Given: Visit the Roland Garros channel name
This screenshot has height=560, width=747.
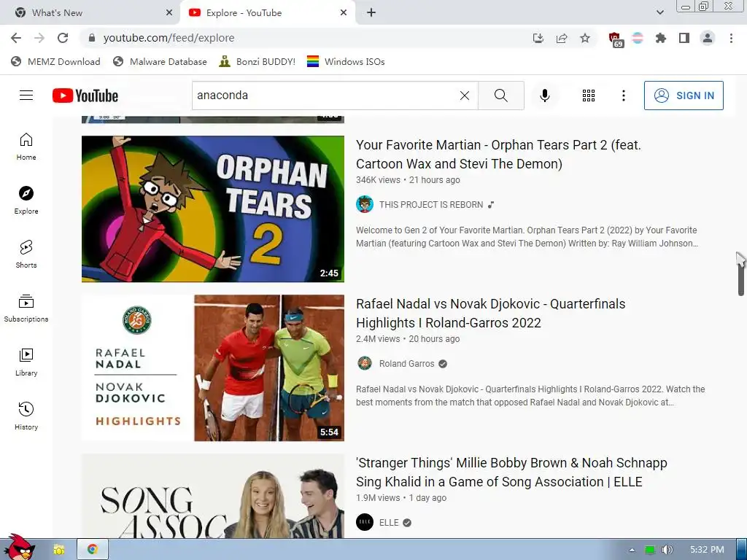Looking at the screenshot, I should coord(407,364).
